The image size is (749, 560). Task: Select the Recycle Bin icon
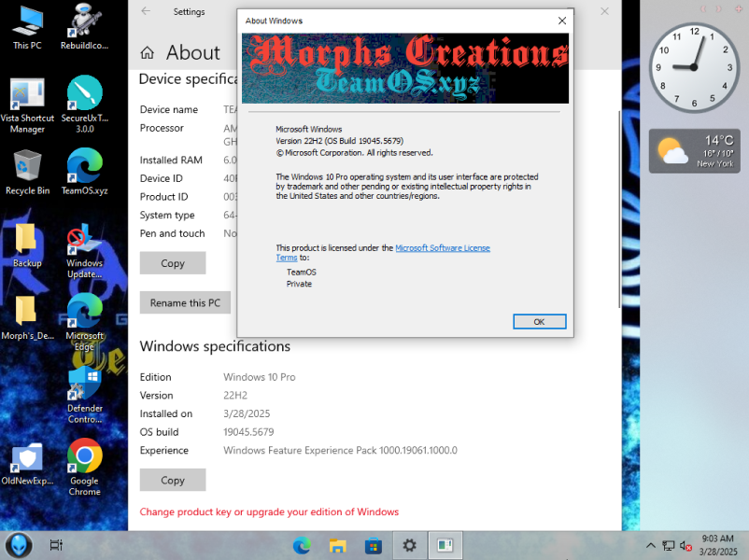coord(27,173)
